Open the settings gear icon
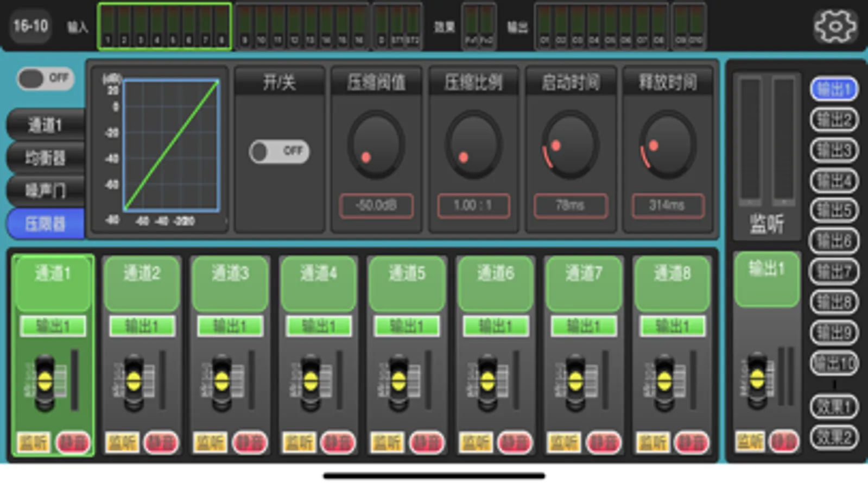The height and width of the screenshot is (489, 868). point(835,26)
